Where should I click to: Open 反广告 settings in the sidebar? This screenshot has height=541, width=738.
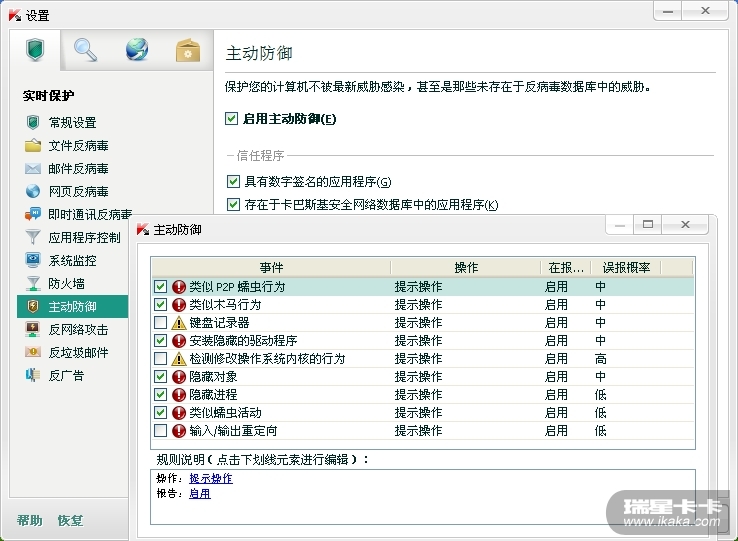66,375
